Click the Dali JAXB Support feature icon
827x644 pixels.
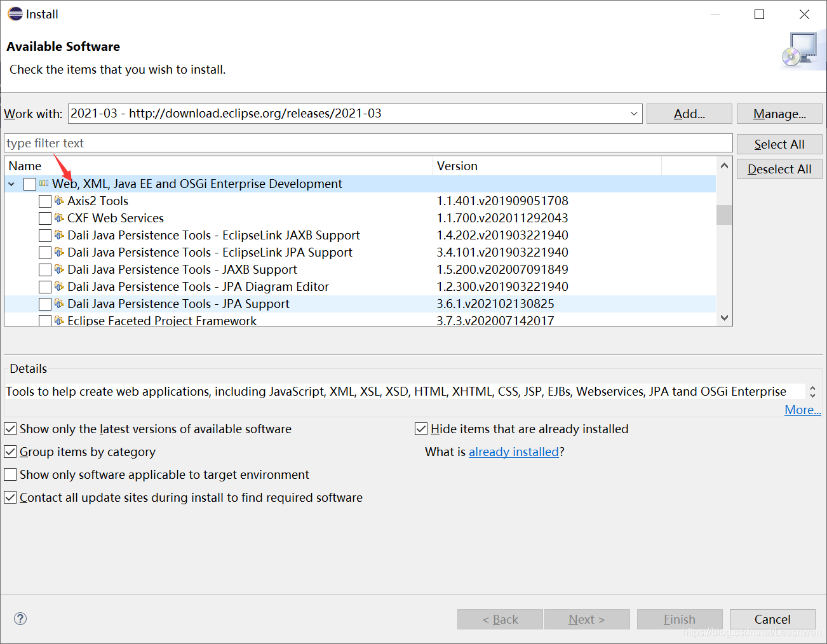point(59,269)
